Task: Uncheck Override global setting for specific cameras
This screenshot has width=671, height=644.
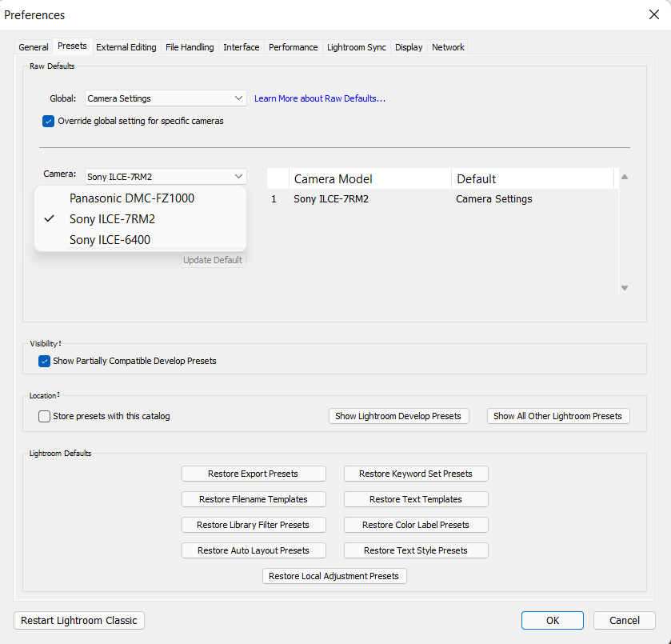Action: pos(49,122)
